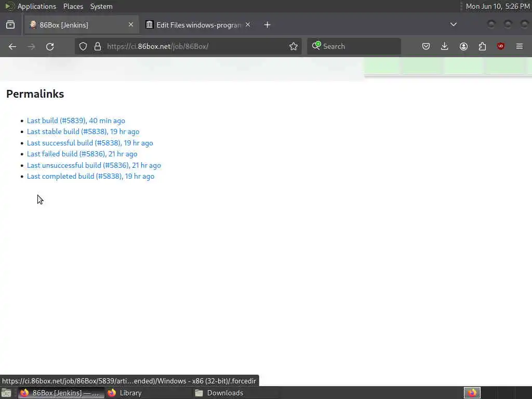Image resolution: width=532 pixels, height=399 pixels.
Task: Click the site security padlock icon
Action: [98, 46]
